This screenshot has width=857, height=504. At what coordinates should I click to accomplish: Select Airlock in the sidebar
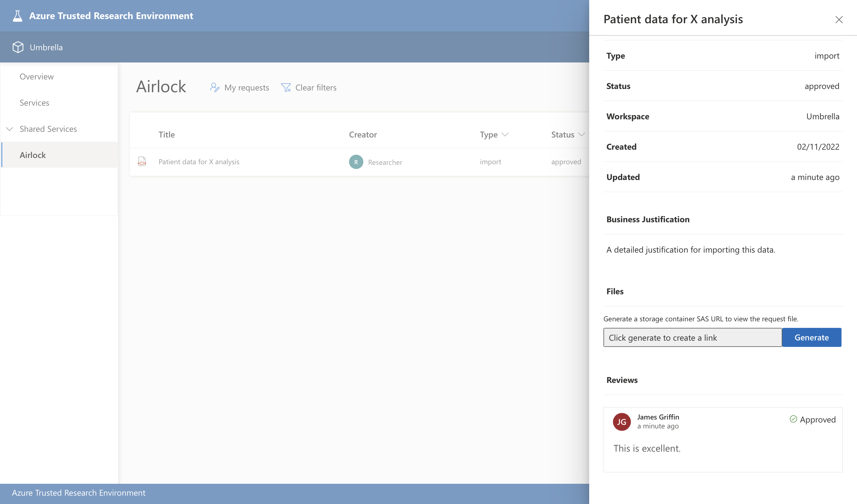[33, 155]
